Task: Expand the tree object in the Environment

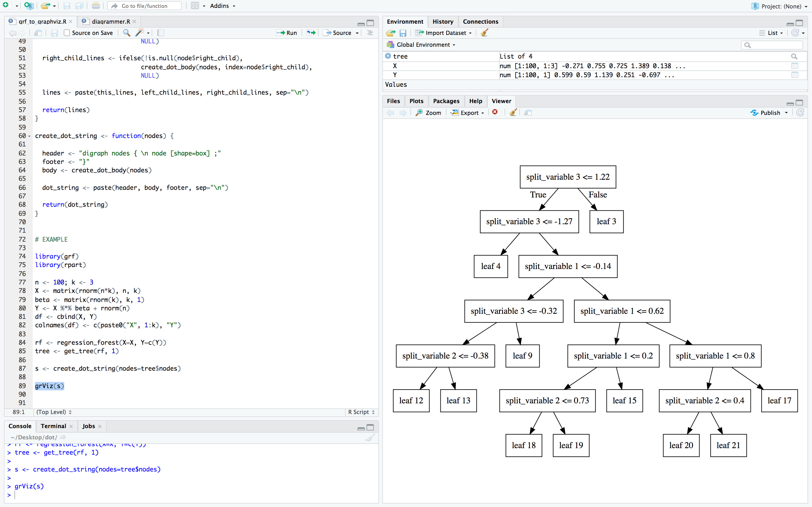Action: pos(388,56)
